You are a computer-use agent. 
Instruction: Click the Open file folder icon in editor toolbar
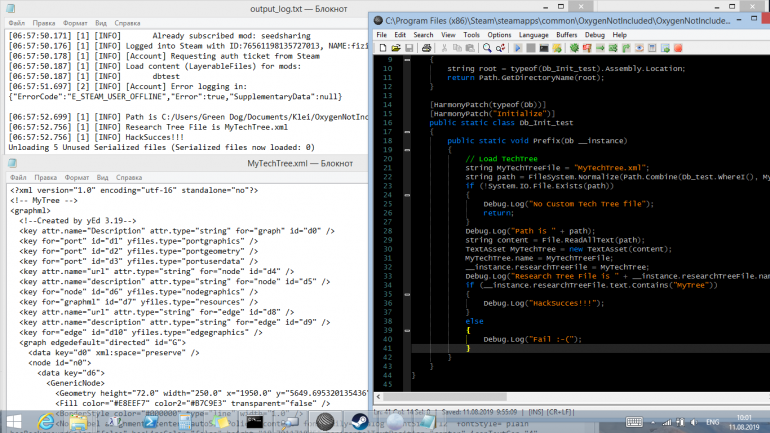coord(396,48)
